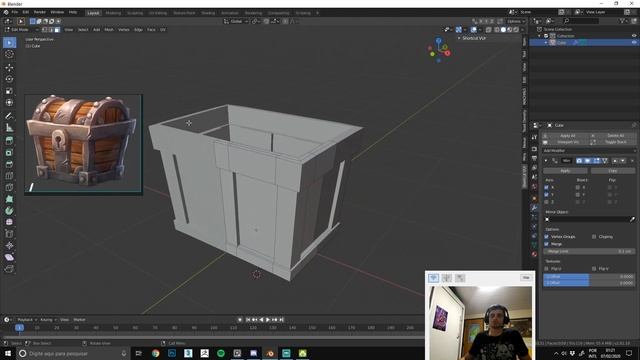
Task: Open the Edit Mode dropdown
Action: (22, 30)
